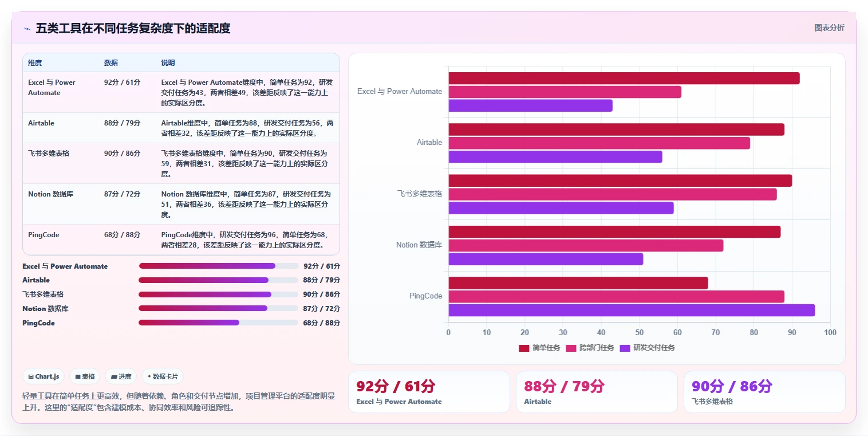The width and height of the screenshot is (868, 436).
Task: Click the 0 tick on the chart's x-axis
Action: tap(448, 333)
